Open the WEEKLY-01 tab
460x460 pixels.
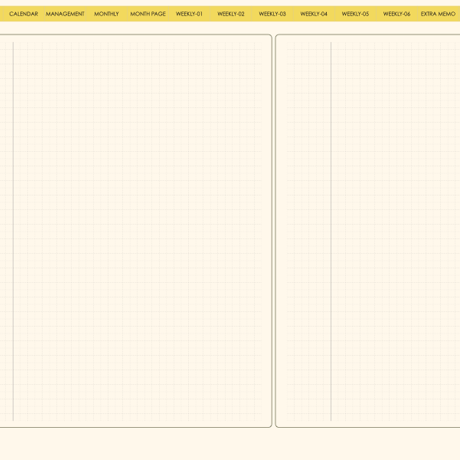tap(189, 14)
